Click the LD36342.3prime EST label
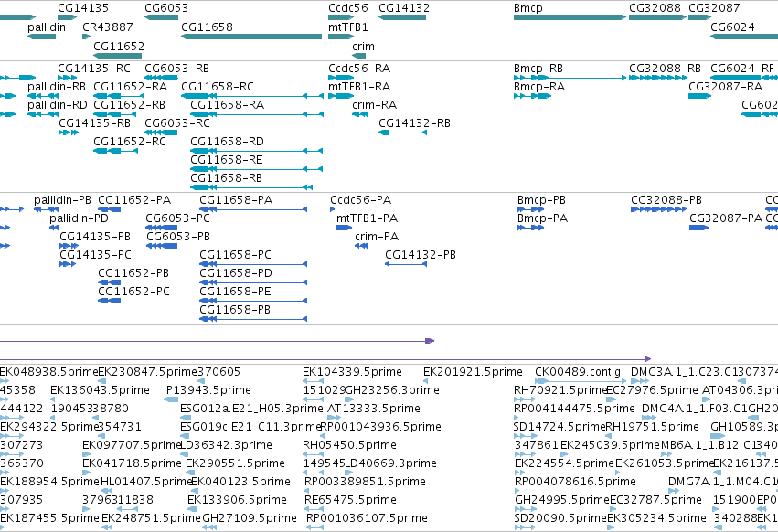 [226, 445]
